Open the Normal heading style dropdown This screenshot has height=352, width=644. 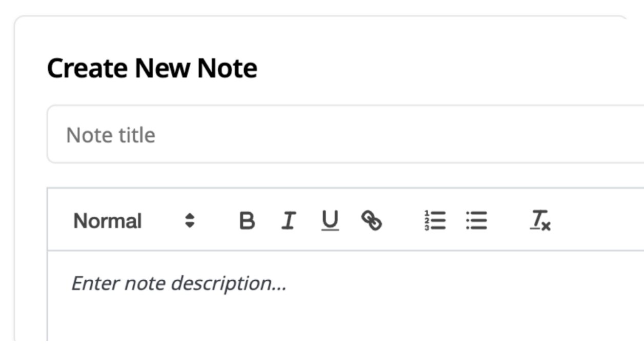134,221
